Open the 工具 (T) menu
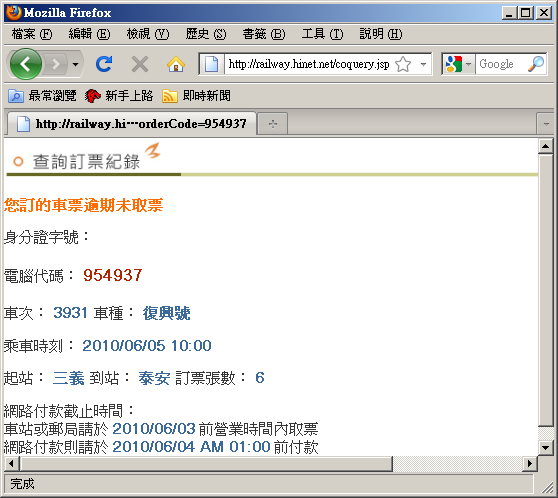 (x=322, y=34)
